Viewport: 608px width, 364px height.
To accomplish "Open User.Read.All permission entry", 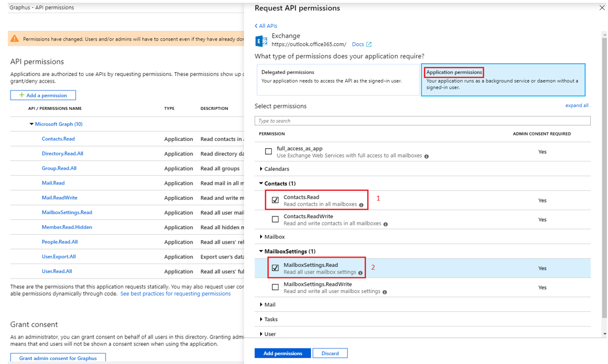I will [x=57, y=271].
